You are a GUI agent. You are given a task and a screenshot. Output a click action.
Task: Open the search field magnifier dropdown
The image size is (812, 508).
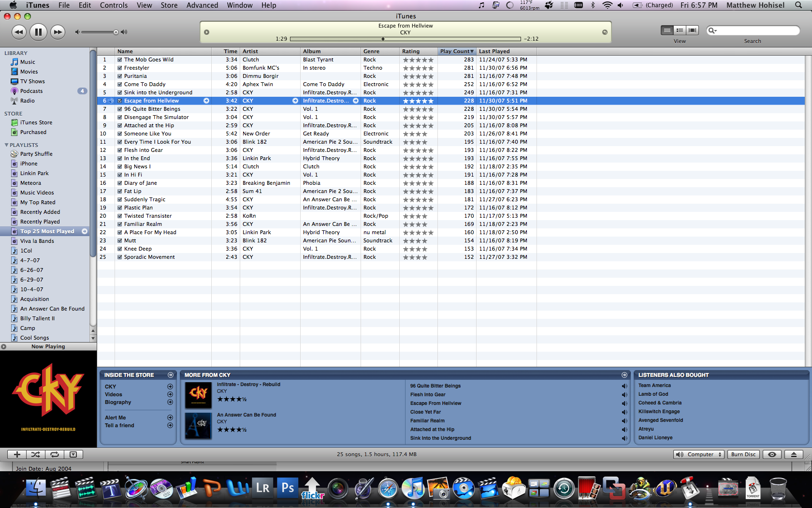click(x=712, y=30)
